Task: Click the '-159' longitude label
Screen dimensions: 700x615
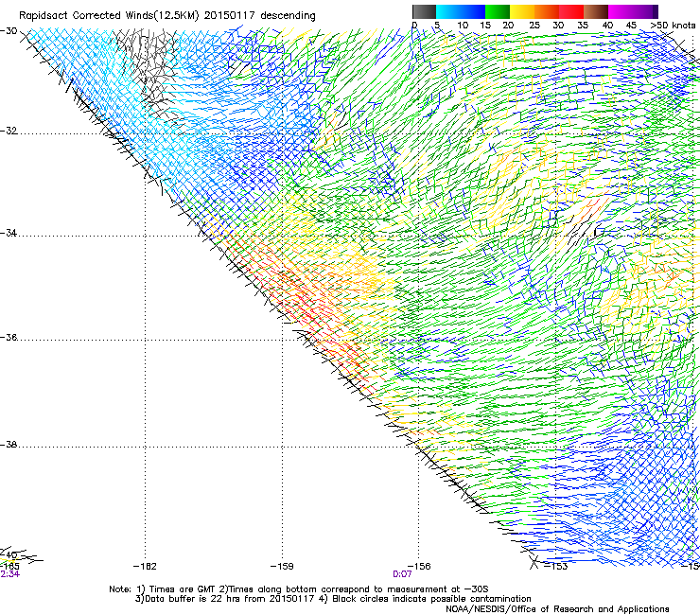Action: click(282, 567)
